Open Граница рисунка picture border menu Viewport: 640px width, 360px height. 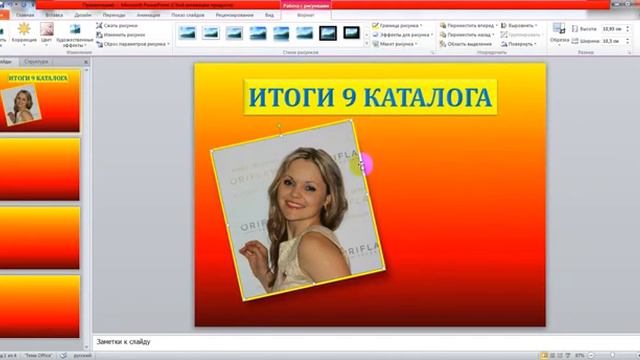(397, 25)
